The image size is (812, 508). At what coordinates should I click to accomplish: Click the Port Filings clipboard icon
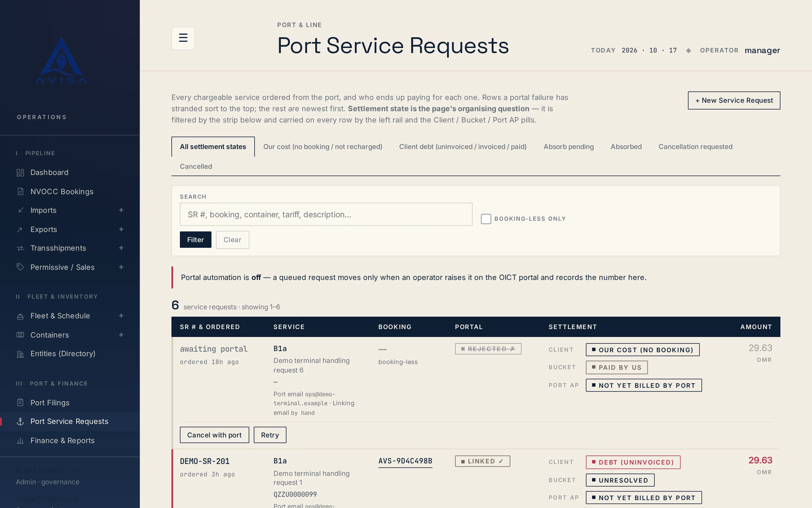[20, 402]
